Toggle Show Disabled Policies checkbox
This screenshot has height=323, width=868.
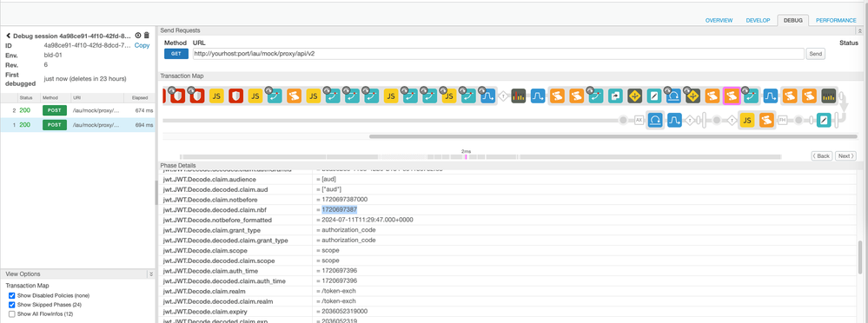(11, 296)
